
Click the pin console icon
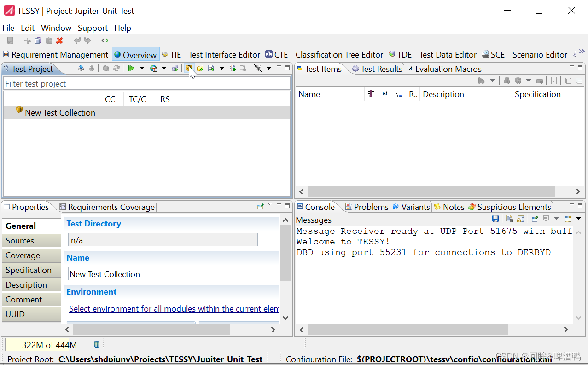(x=535, y=219)
